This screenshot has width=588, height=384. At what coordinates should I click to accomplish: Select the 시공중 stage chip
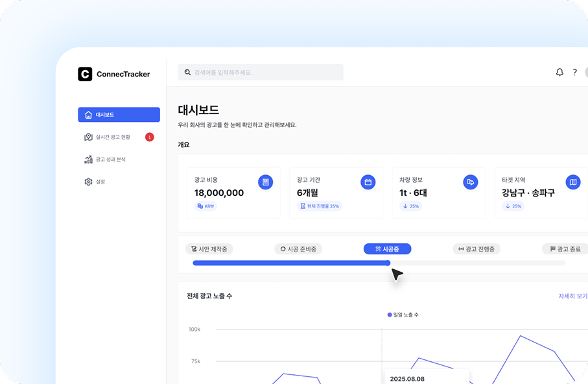click(x=387, y=249)
